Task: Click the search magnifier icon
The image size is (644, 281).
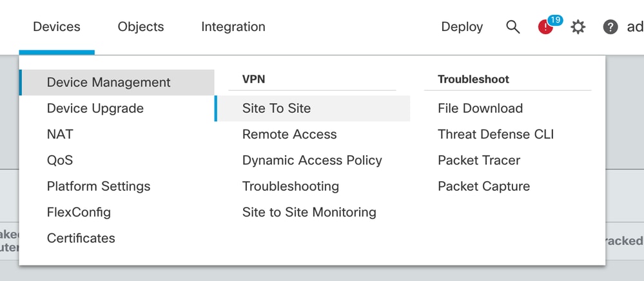Action: [512, 27]
